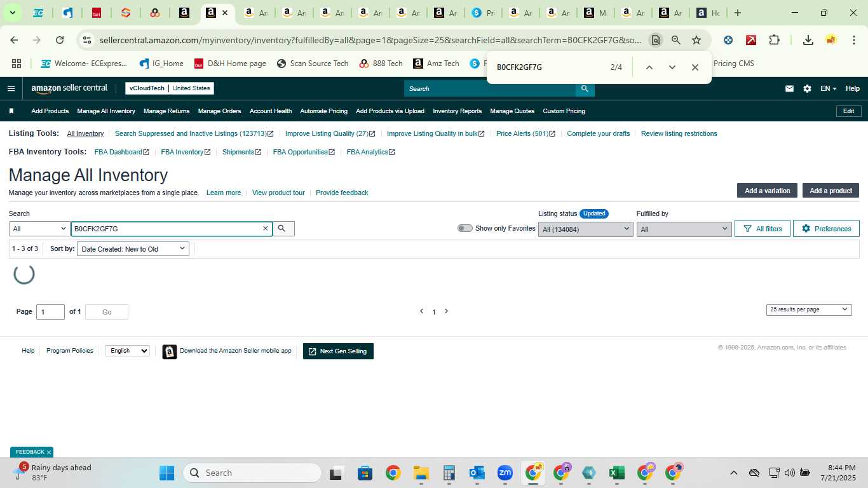Close the find-in-page bar
868x488 pixels.
pyautogui.click(x=695, y=67)
